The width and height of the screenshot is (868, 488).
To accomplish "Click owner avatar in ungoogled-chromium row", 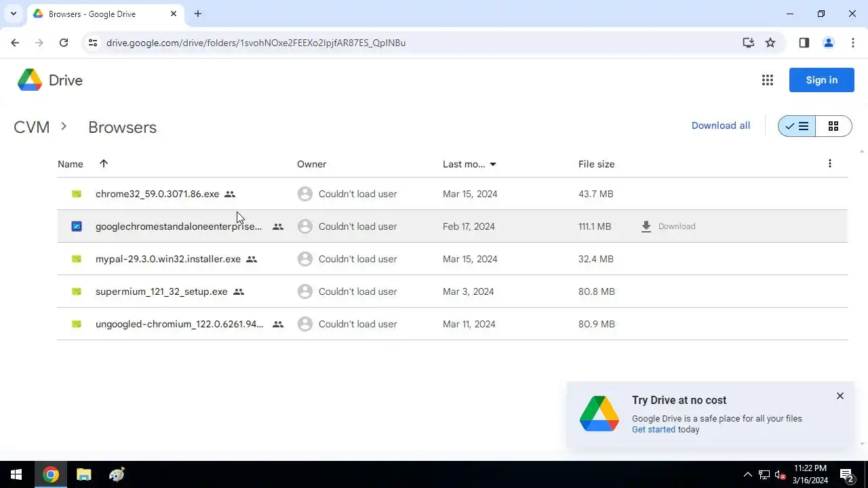I will click(x=305, y=324).
